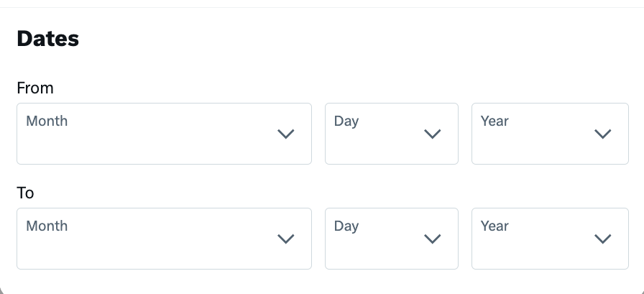Screen dimensions: 644x294
Task: Click the chevron arrow in From Month
Action: [x=286, y=134]
